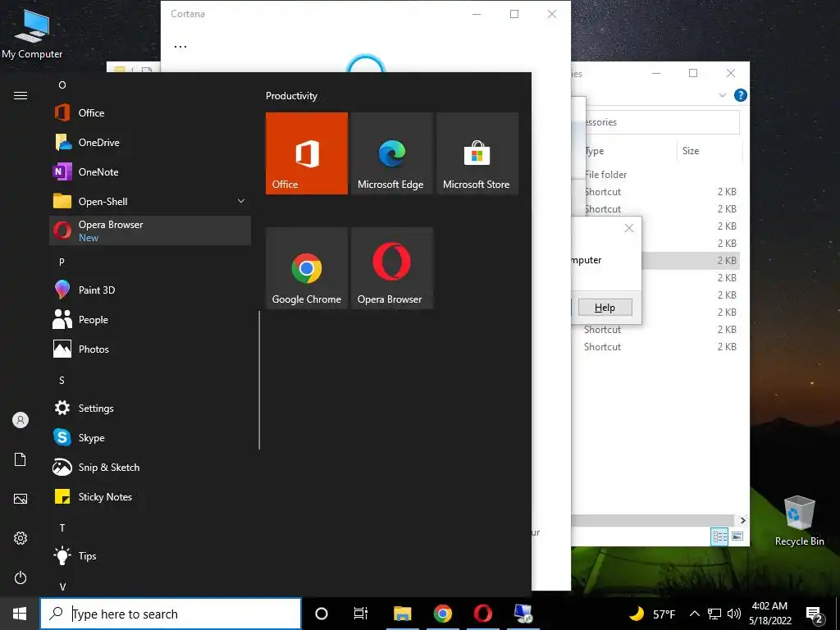Open Snip & Sketch
The height and width of the screenshot is (630, 840).
pos(150,467)
